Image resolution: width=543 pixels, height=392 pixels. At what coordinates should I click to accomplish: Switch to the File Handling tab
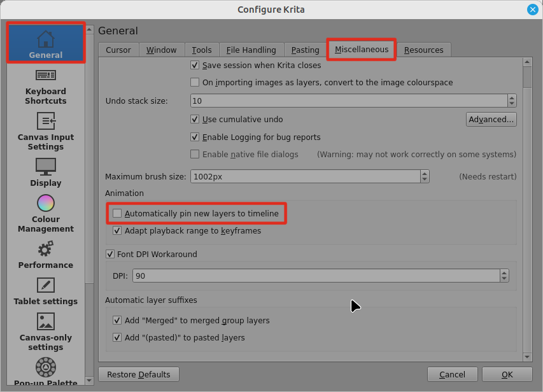tap(251, 50)
